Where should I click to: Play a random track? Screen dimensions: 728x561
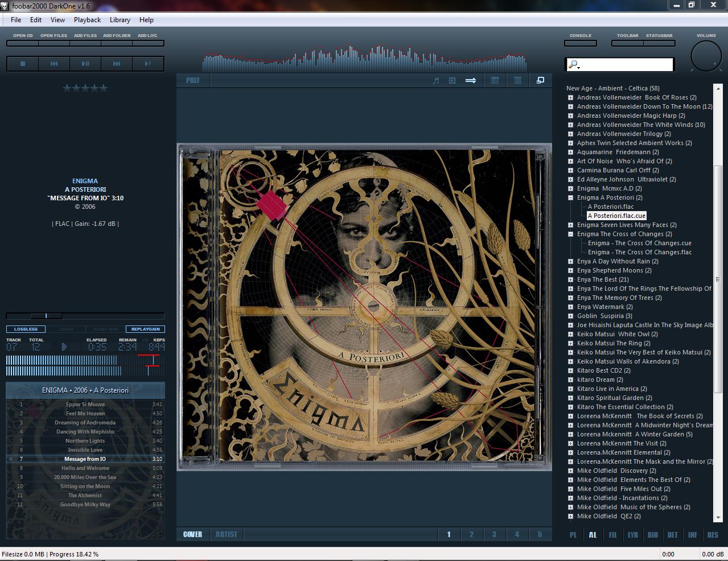click(148, 64)
